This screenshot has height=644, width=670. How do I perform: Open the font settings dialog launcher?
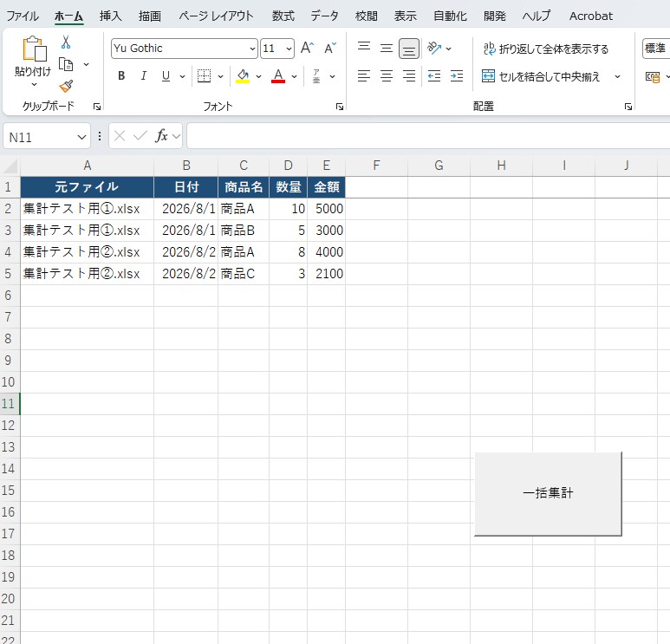pos(340,107)
